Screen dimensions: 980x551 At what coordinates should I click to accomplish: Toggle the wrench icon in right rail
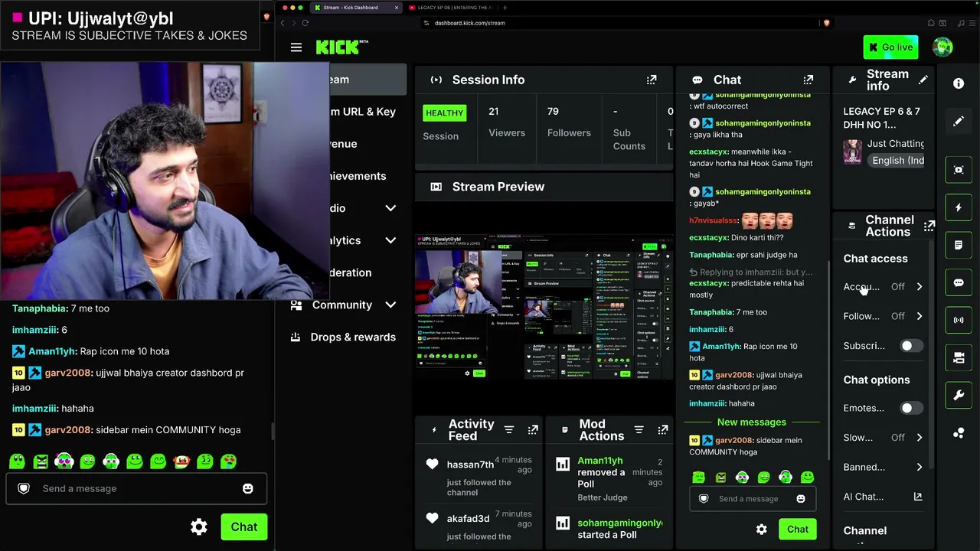pyautogui.click(x=959, y=395)
